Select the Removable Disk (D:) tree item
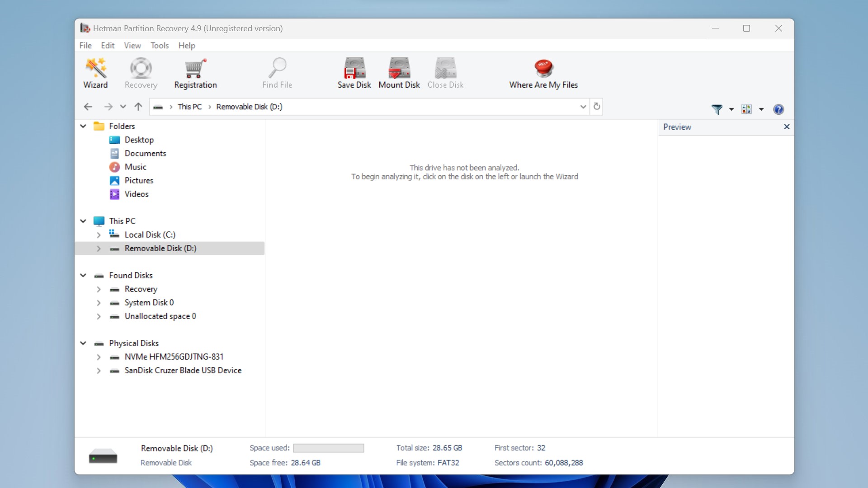The height and width of the screenshot is (488, 868). 160,248
